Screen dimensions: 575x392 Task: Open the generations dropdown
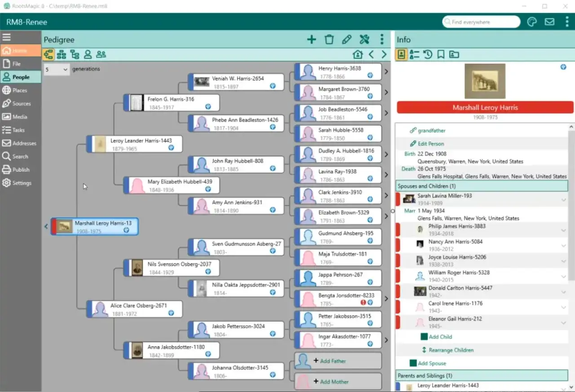point(57,70)
